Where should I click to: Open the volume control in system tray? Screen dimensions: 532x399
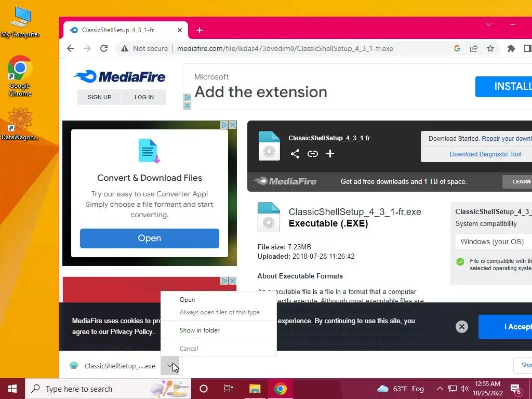(464, 389)
